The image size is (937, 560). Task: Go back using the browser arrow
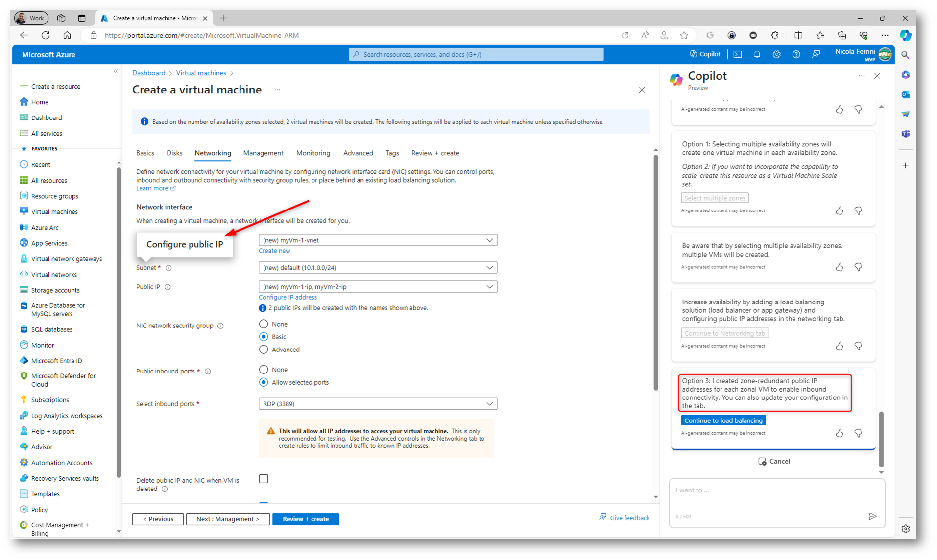pyautogui.click(x=24, y=35)
